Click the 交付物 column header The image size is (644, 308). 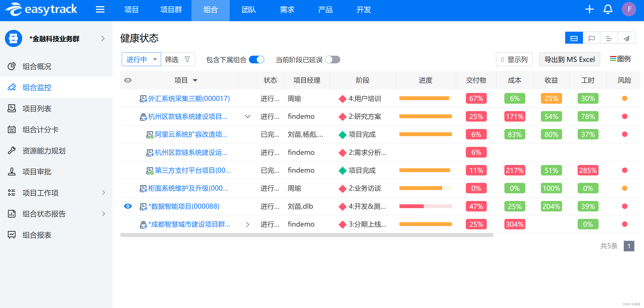pyautogui.click(x=476, y=80)
